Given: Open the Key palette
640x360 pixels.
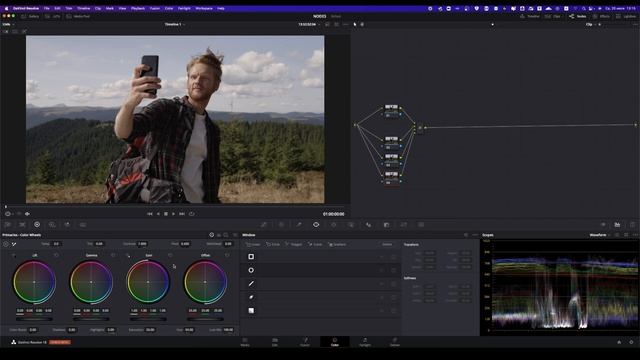Looking at the screenshot, I should (x=386, y=224).
